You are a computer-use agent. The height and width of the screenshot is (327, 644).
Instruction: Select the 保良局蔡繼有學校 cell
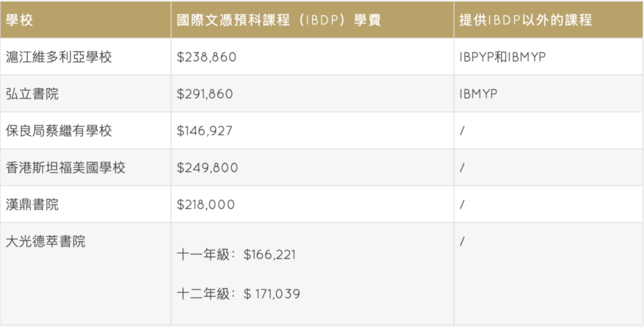[58, 131]
